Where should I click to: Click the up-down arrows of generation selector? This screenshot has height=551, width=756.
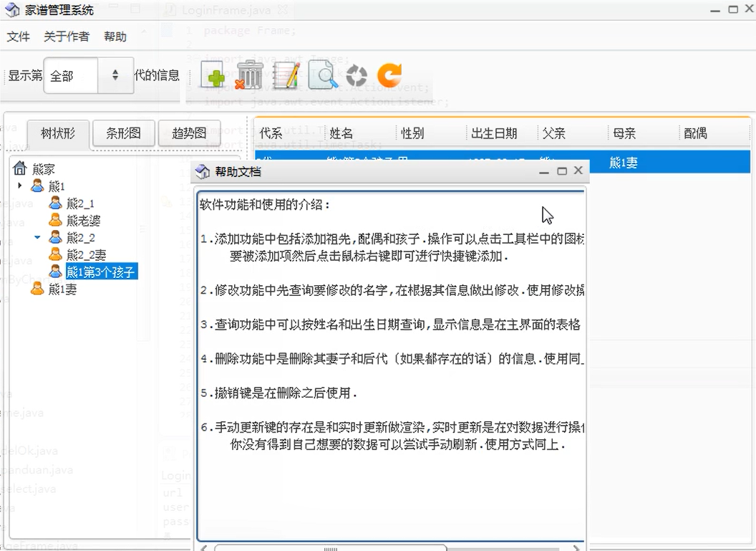(115, 75)
